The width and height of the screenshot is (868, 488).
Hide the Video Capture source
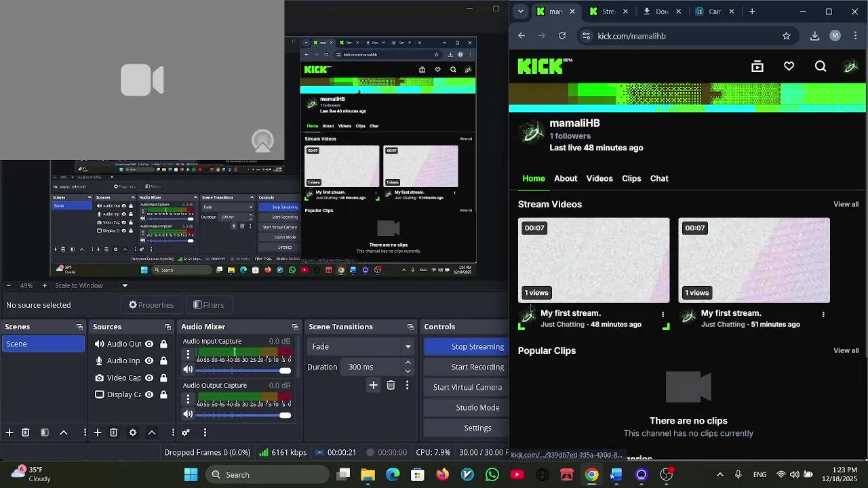(x=149, y=378)
